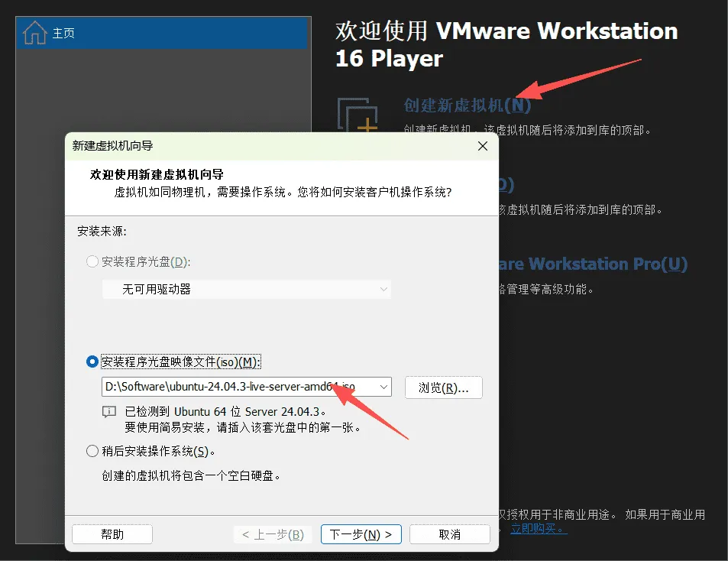
Task: Click the create new virtual machine icon
Action: (357, 114)
